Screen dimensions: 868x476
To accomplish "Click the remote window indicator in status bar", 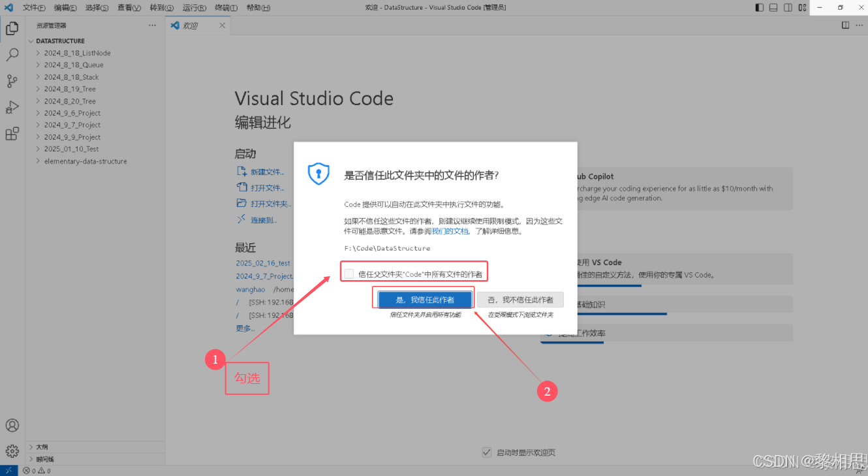I will point(9,470).
